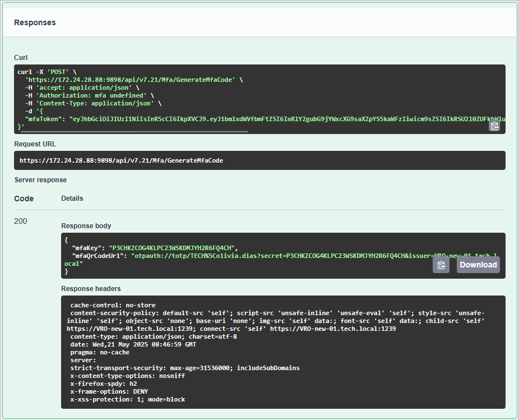This screenshot has height=420, width=519.
Task: Click the Responses section header
Action: (35, 22)
